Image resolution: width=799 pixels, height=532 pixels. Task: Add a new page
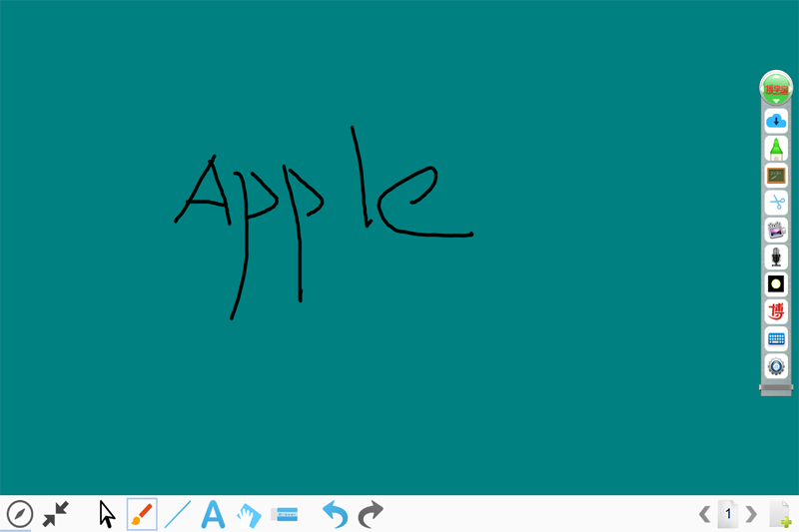click(x=780, y=515)
